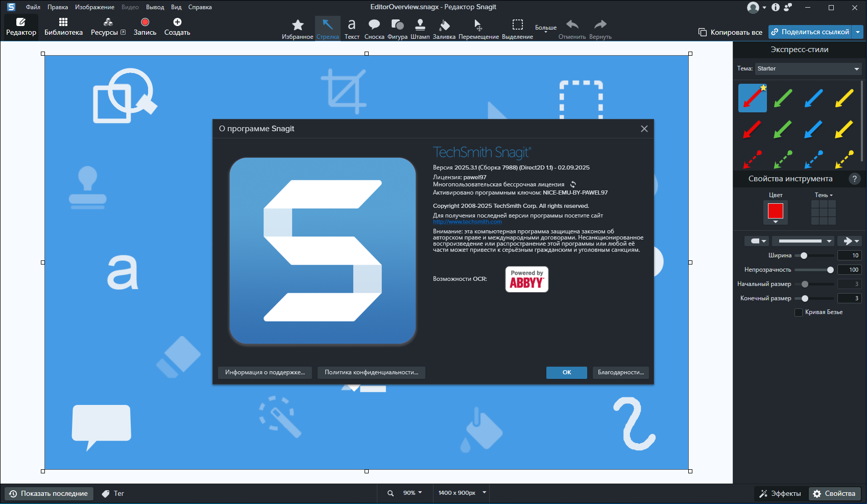Screen dimensions: 867x504
Task: Click the Копировать все button
Action: tap(731, 32)
